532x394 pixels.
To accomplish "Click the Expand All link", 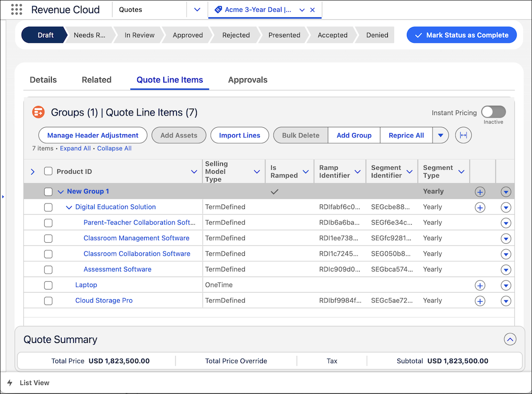I will tap(76, 149).
